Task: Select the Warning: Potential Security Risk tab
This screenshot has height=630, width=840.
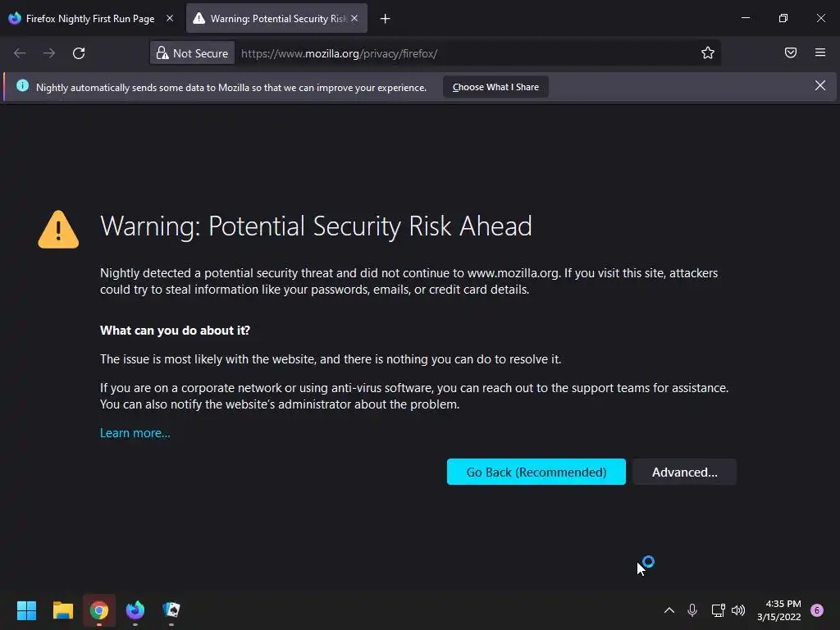Action: (x=276, y=18)
